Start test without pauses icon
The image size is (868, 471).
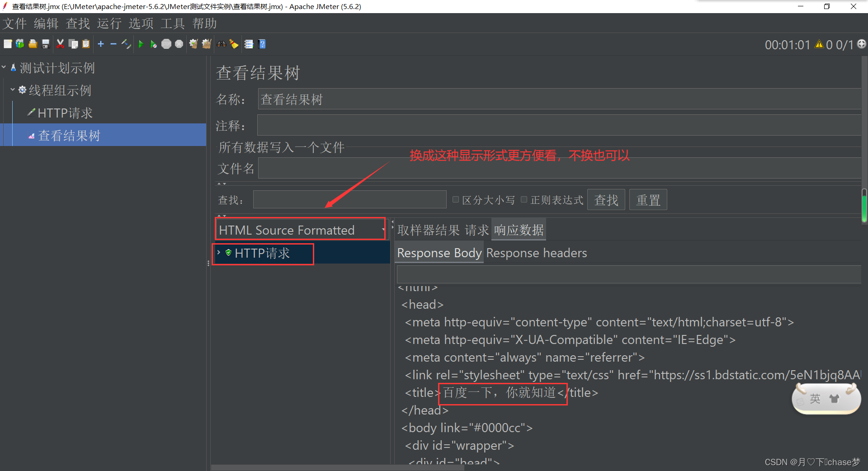pyautogui.click(x=154, y=44)
